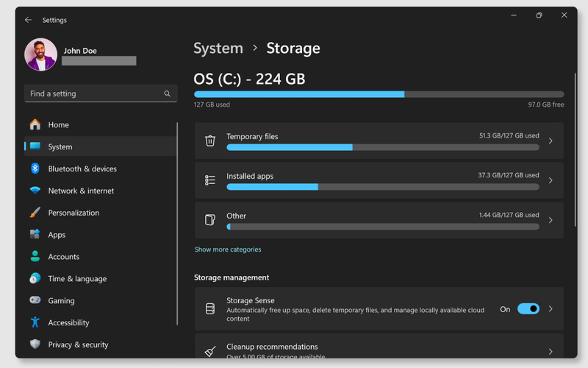Click the magnifier search icon
This screenshot has width=588, height=368.
[x=168, y=93]
